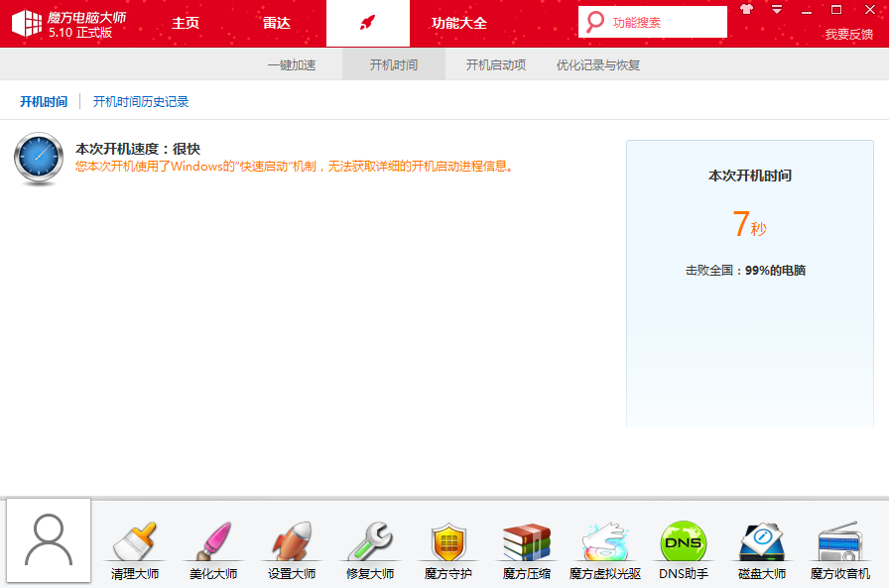Viewport: 889px width, 588px height.
Task: Switch to 雷达 tab
Action: click(x=277, y=23)
